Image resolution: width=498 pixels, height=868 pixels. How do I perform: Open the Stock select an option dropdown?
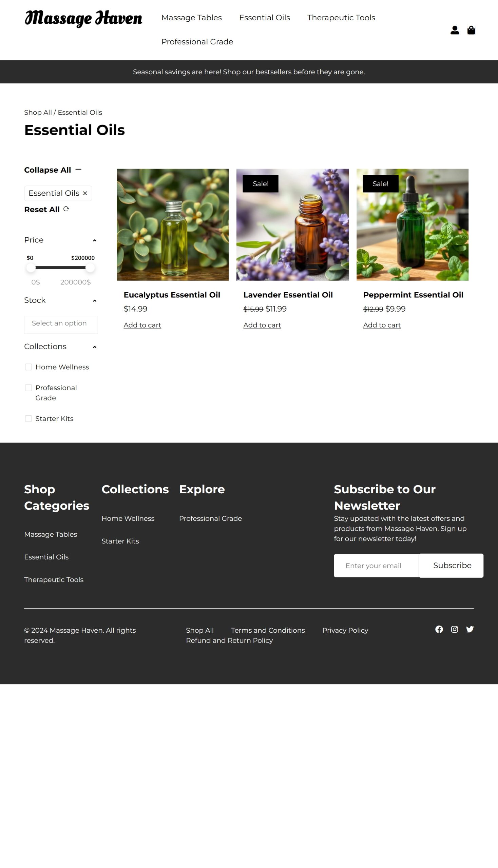pos(61,324)
